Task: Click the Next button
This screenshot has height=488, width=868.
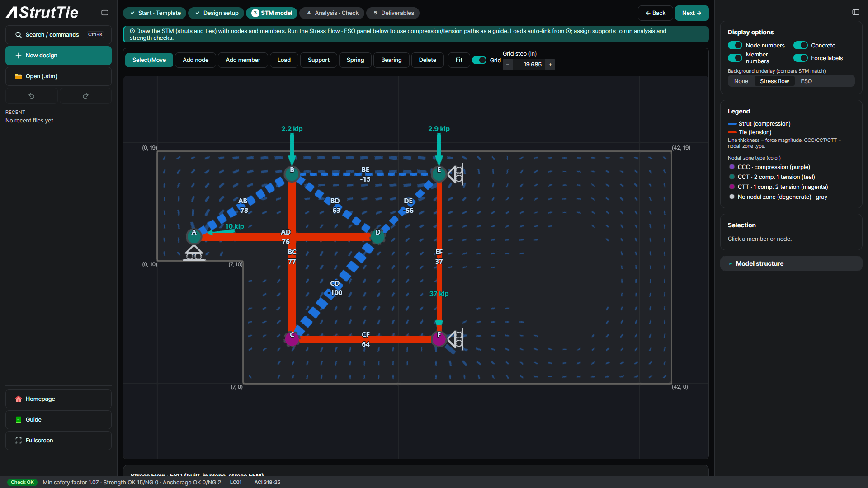Action: click(x=692, y=13)
